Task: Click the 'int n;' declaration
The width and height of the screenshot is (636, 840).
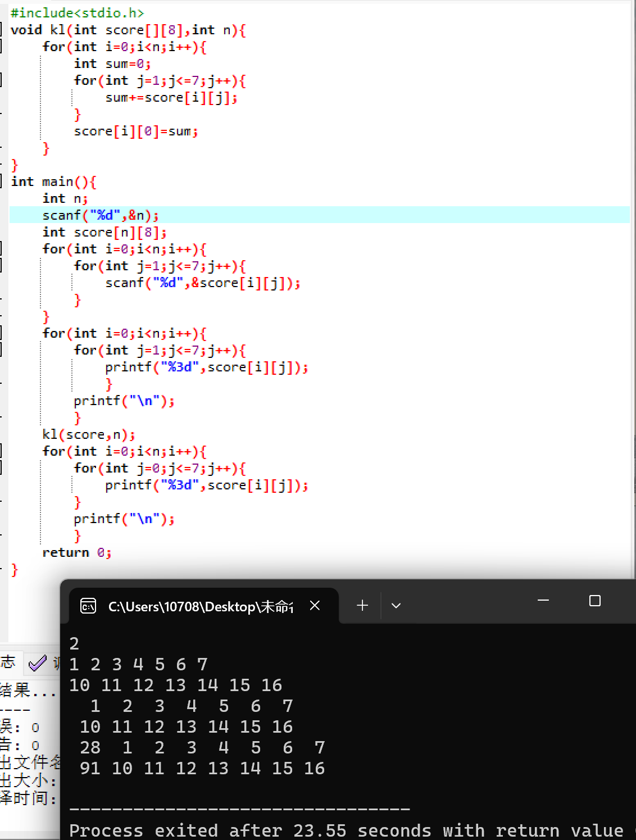Action: click(65, 198)
